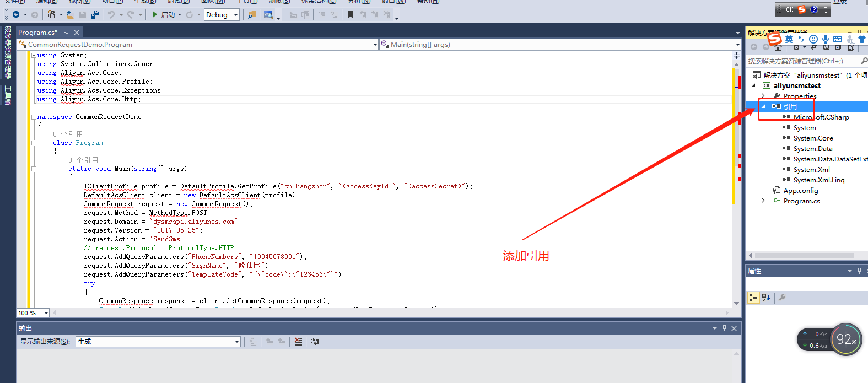The width and height of the screenshot is (868, 383).
Task: Click the Open File toolbar icon
Action: (71, 15)
